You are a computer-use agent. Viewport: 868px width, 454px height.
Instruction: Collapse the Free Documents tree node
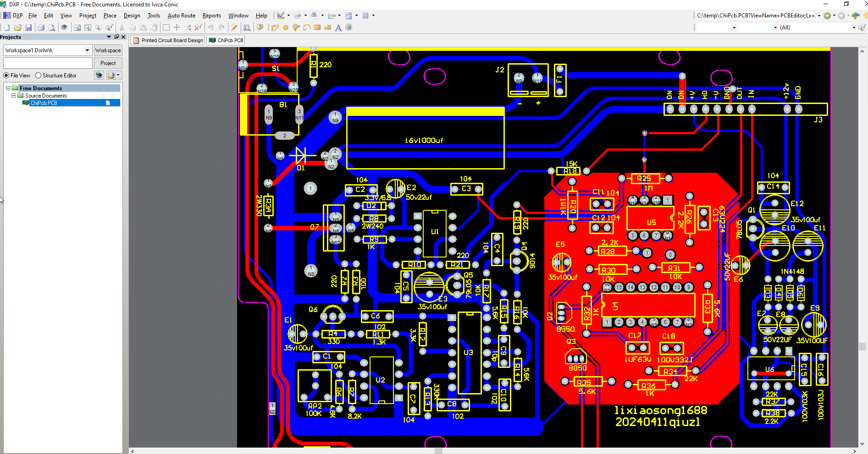point(8,88)
